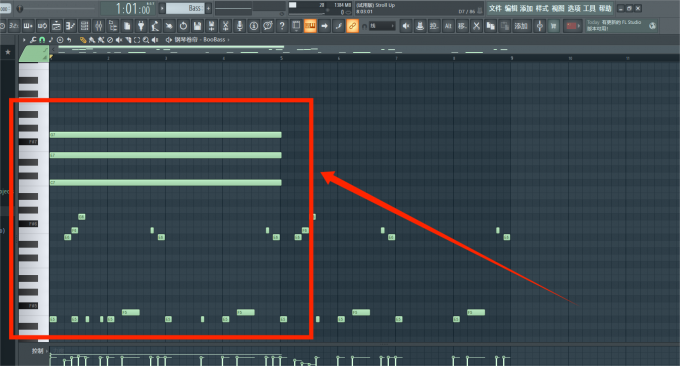Click the speech bubble support icon
680x366 pixels.
tap(268, 26)
